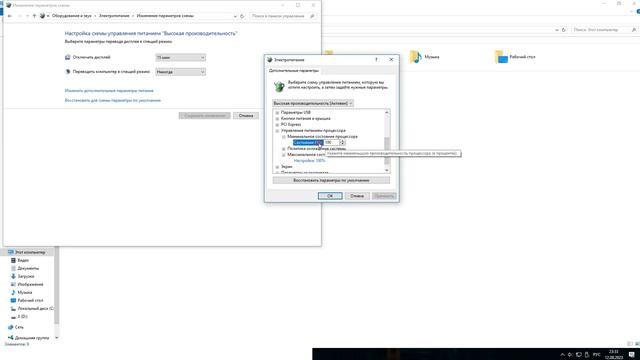Screen dimensions: 640x360
Task: Open the sleep mode time dropdown
Action: pos(180,72)
